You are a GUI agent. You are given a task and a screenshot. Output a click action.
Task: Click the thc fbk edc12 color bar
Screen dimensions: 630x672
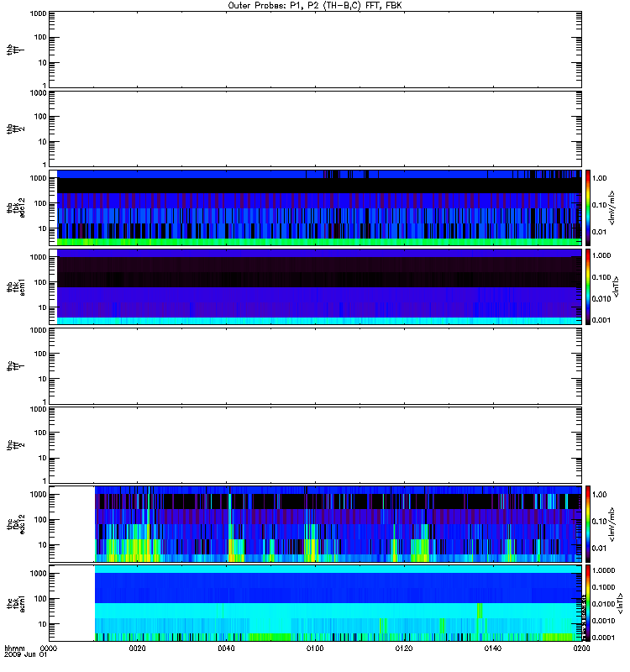point(589,522)
